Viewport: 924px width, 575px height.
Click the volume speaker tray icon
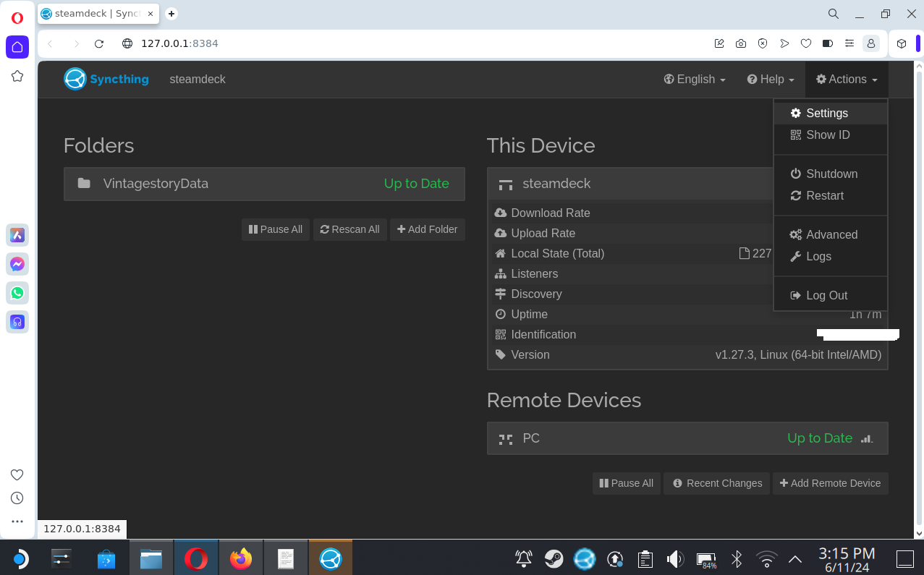[675, 558]
